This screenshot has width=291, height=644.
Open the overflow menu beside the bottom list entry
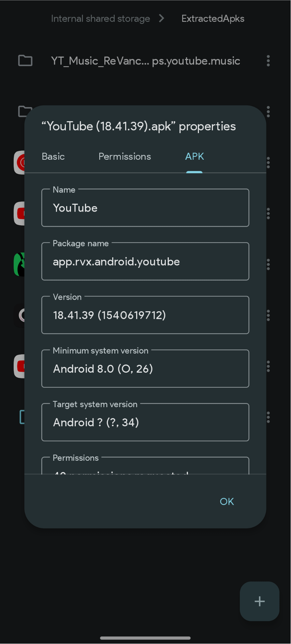click(x=268, y=417)
